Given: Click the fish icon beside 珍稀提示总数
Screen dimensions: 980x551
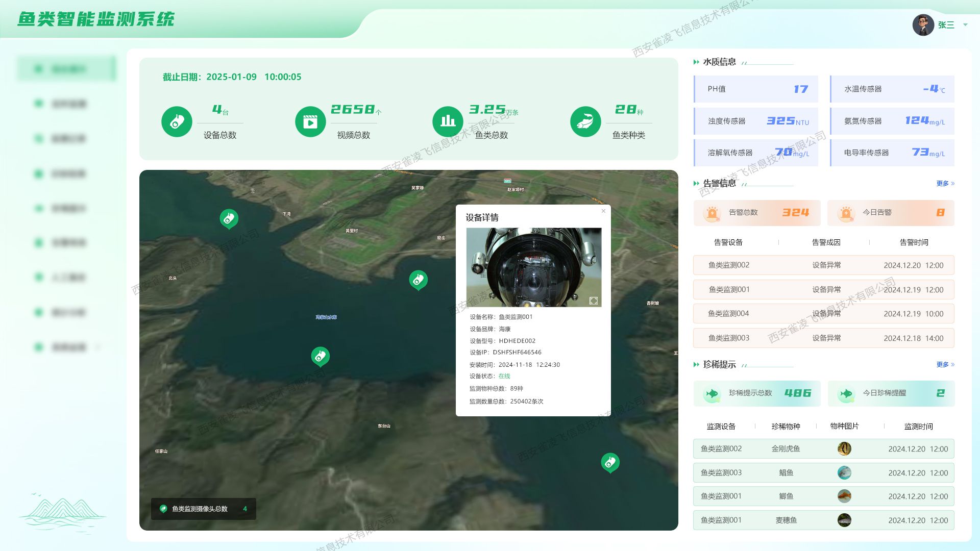Looking at the screenshot, I should click(710, 393).
